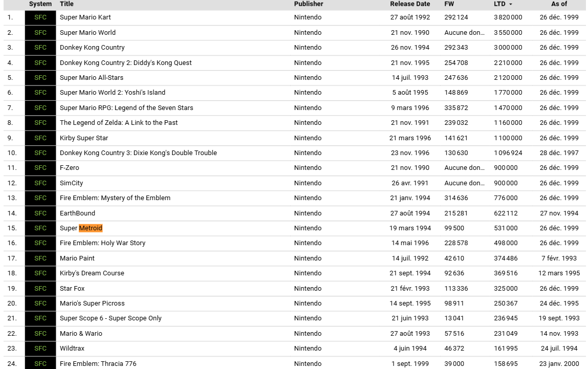
Task: Click the release date 27 août 1992
Action: pyautogui.click(x=410, y=17)
